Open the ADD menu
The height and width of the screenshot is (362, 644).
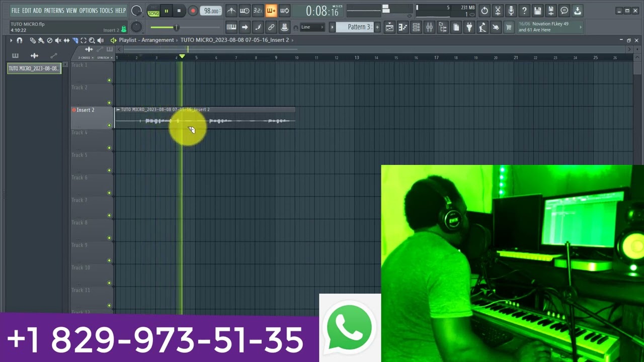(x=38, y=11)
